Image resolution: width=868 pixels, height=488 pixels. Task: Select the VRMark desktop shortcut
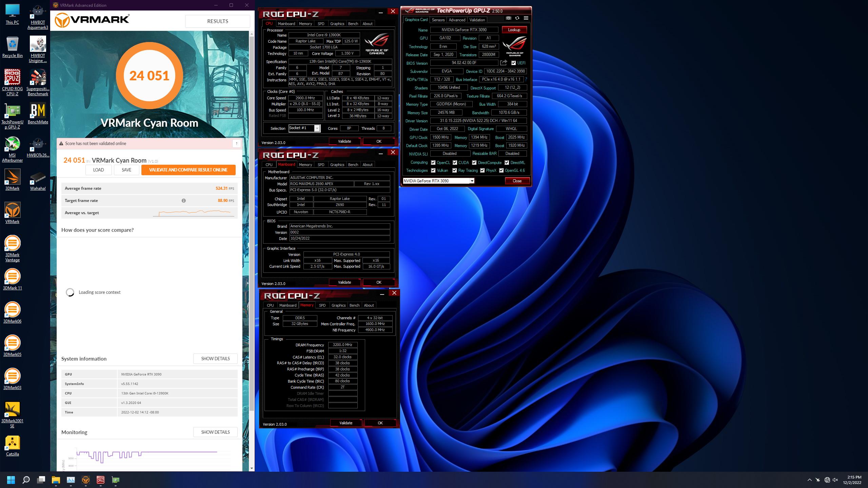click(13, 213)
